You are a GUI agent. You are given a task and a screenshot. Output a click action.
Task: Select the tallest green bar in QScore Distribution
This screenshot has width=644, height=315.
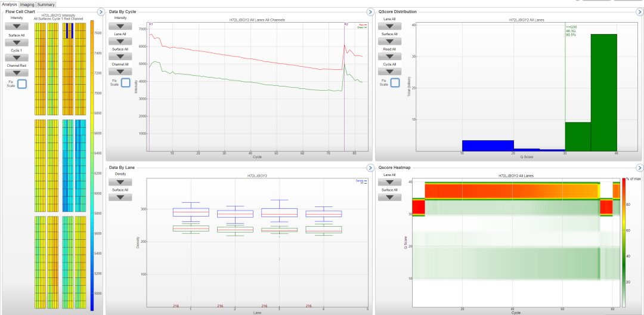603,92
